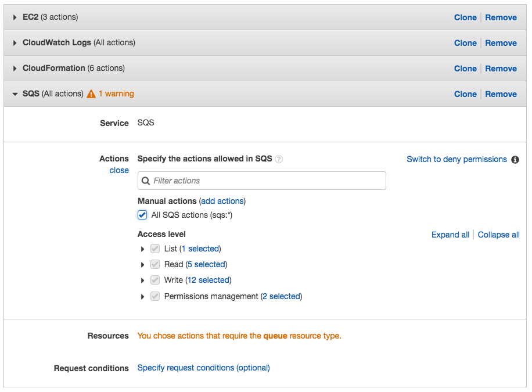Remove the CloudFormation permission block

[501, 69]
